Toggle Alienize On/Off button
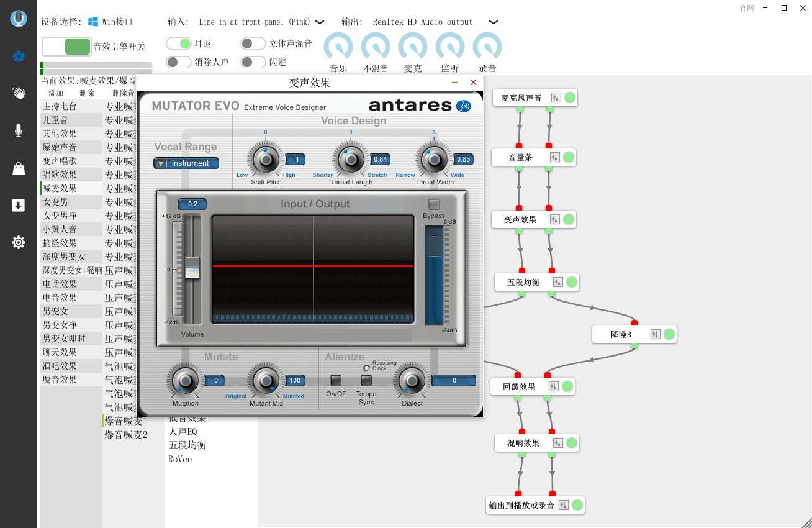The width and height of the screenshot is (812, 528). [x=336, y=381]
